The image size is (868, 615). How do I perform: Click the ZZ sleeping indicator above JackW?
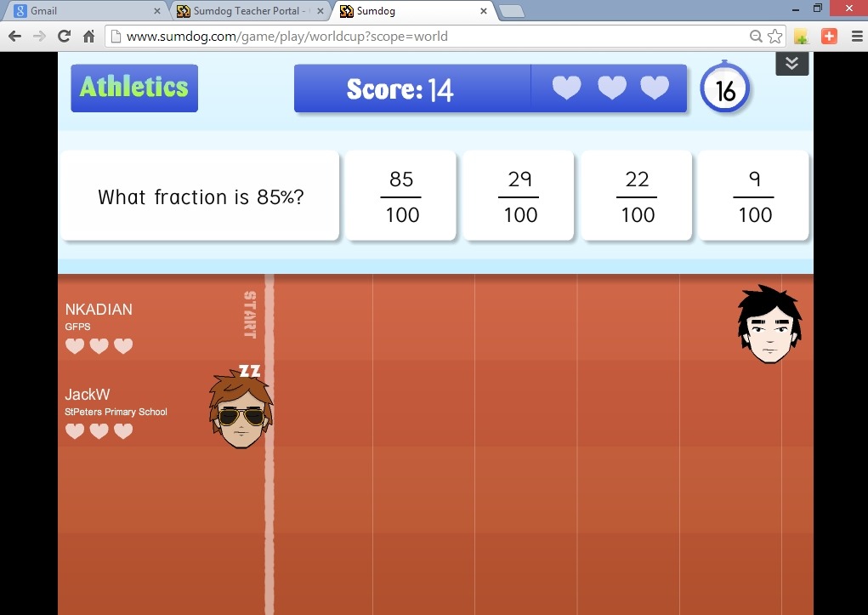[250, 371]
